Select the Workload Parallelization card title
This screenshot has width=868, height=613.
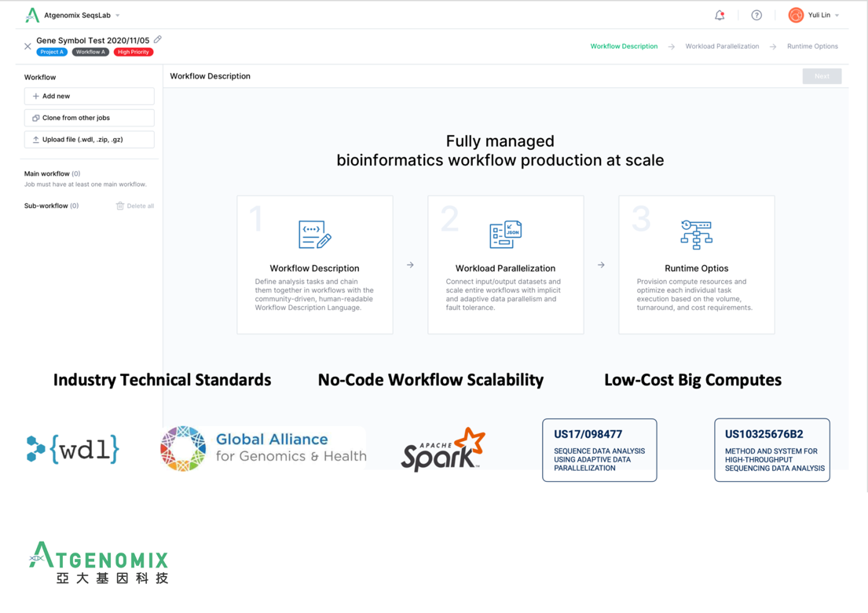pyautogui.click(x=505, y=268)
